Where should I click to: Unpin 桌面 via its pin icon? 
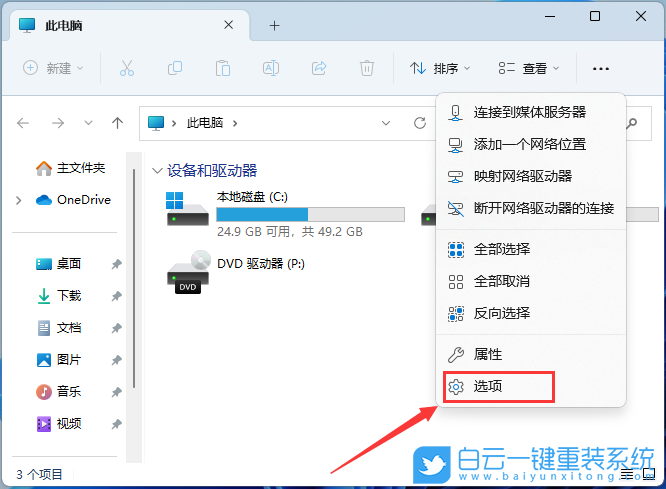116,264
